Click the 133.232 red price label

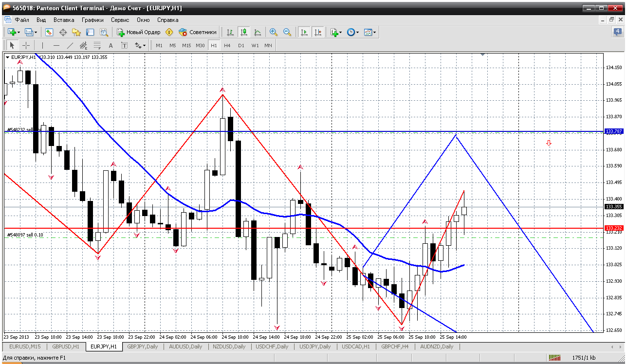(x=613, y=228)
